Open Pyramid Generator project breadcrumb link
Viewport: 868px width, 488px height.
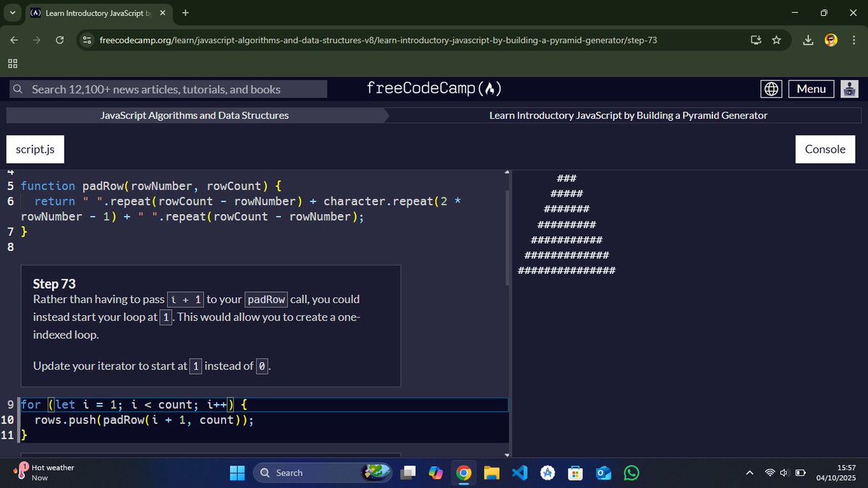pos(629,115)
